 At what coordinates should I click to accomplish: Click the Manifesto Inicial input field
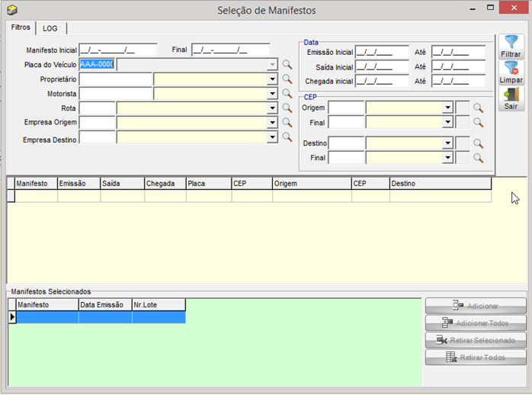(118, 50)
